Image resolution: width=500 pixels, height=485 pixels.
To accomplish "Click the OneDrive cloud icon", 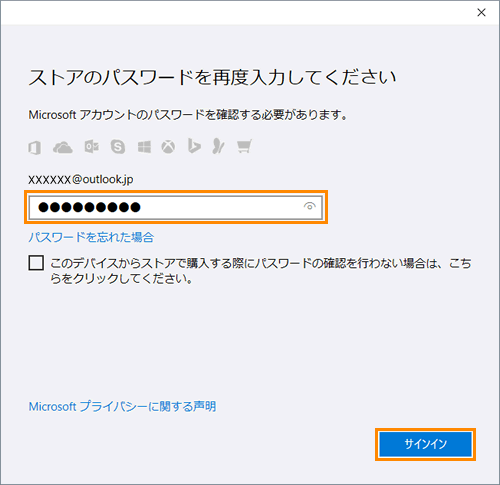I will coord(63,147).
